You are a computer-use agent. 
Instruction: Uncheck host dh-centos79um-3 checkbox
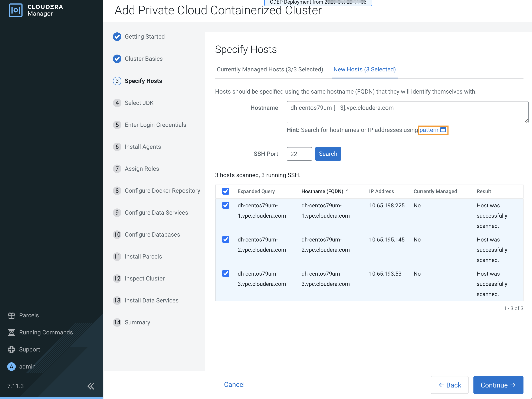pos(226,274)
